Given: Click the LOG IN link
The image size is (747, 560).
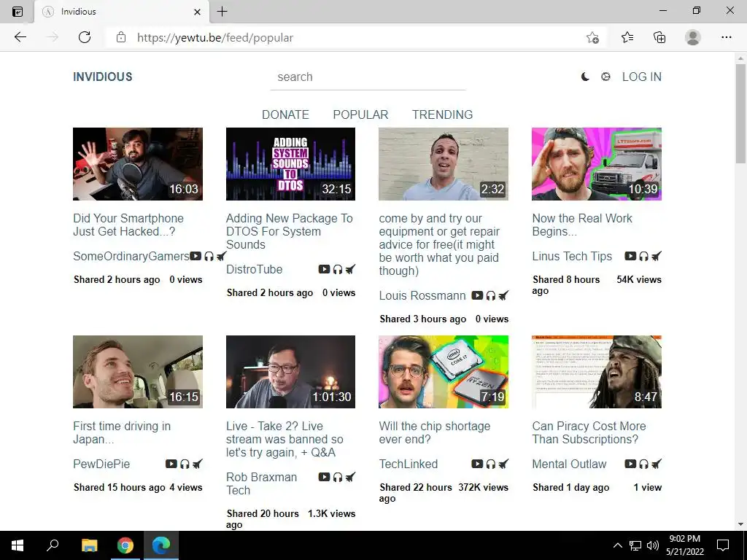Looking at the screenshot, I should [642, 77].
